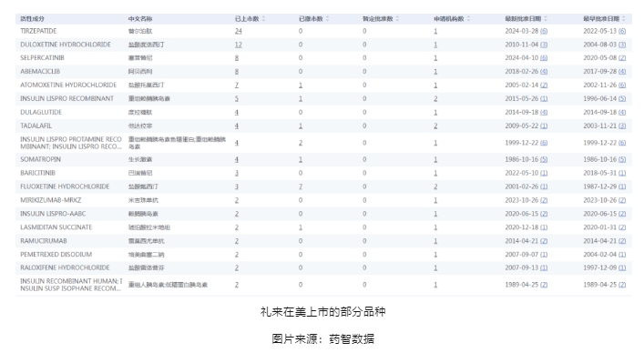Sort by 最新批准日期 column sort icon

click(546, 19)
